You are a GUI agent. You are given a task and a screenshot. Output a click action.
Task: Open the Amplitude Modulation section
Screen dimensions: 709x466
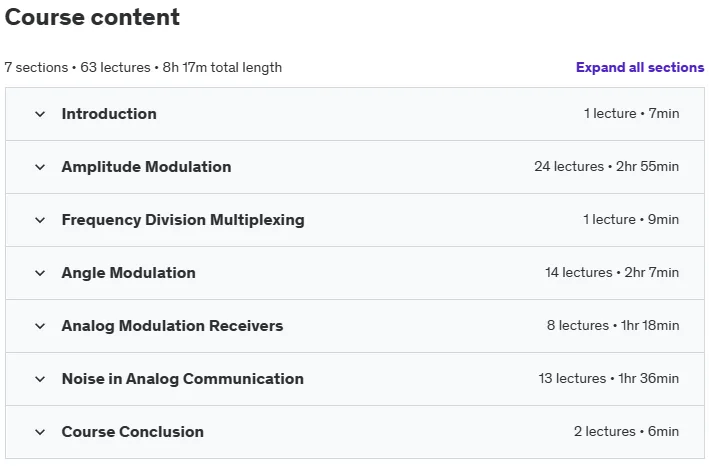(x=147, y=167)
